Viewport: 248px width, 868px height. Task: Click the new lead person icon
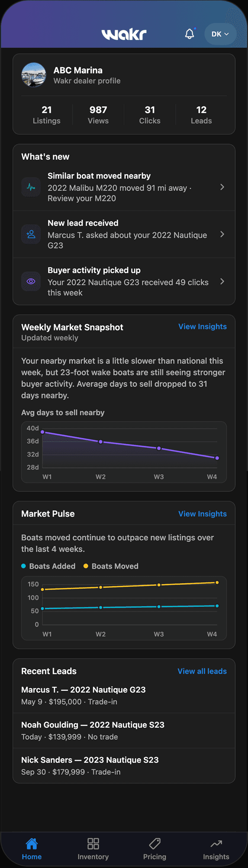tap(31, 234)
